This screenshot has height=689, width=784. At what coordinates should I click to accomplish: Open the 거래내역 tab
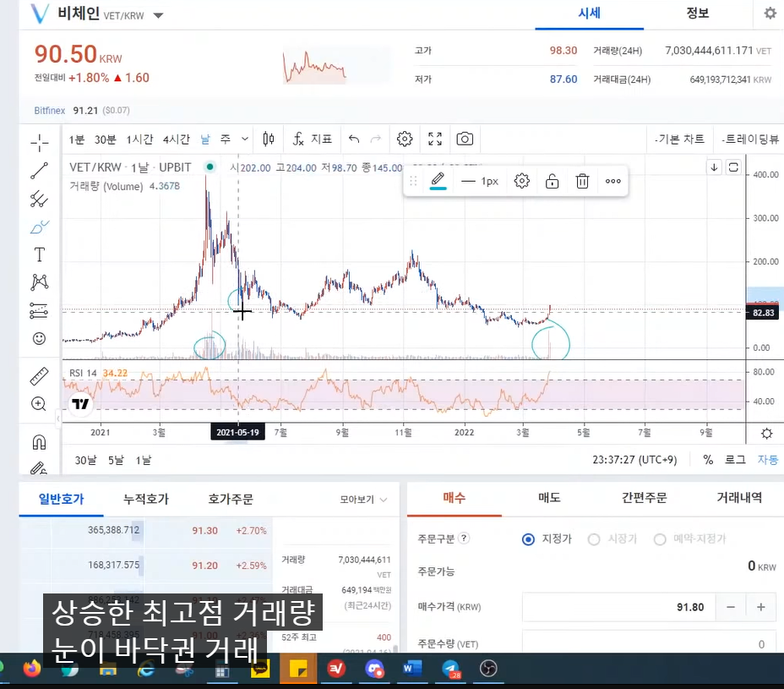(x=739, y=498)
